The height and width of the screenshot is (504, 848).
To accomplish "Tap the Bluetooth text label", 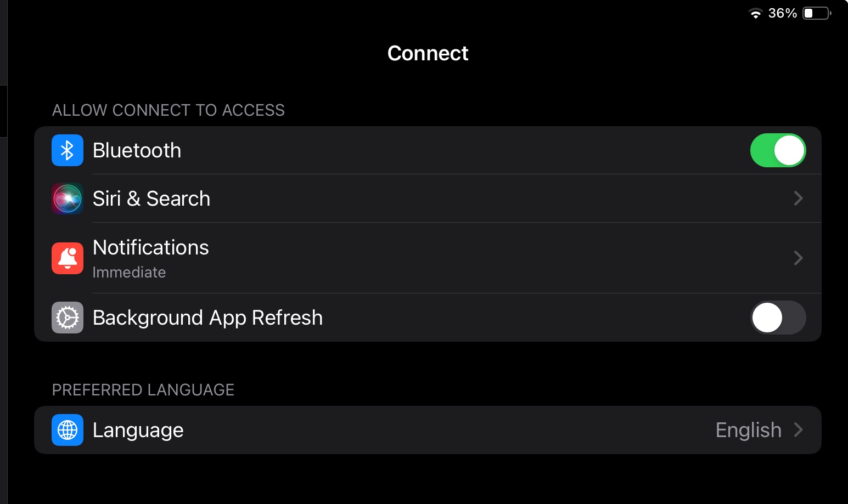I will click(137, 150).
